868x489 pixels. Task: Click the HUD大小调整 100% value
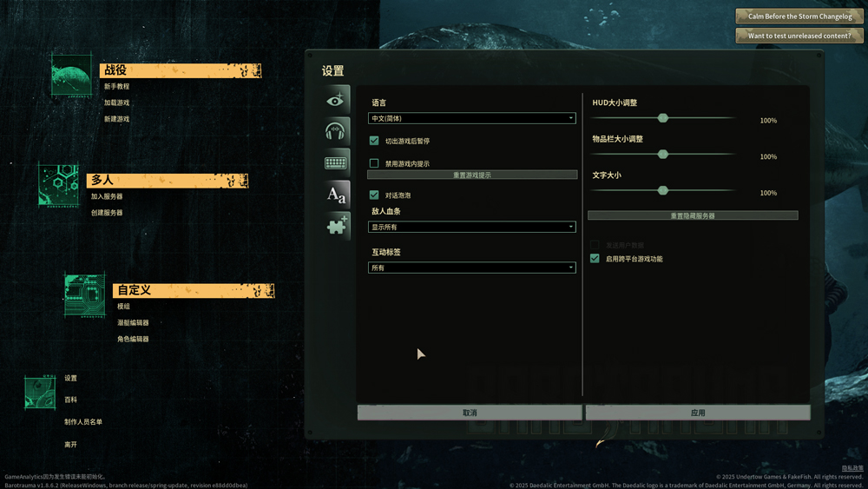[768, 121]
